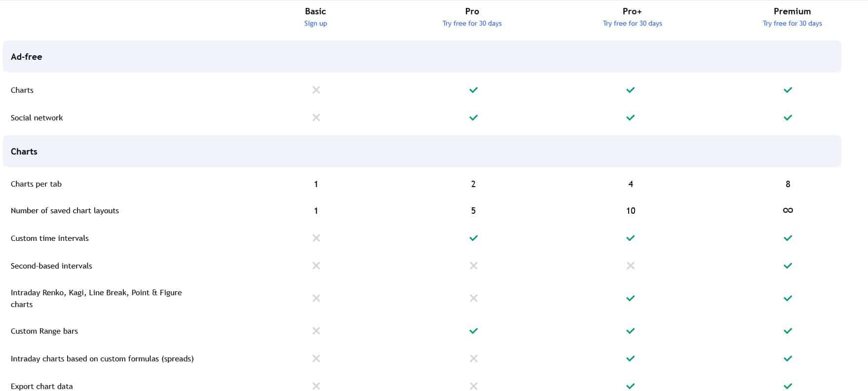This screenshot has width=868, height=391.
Task: Click Pro+ checkmark for Intraday spreads charts
Action: [x=630, y=358]
